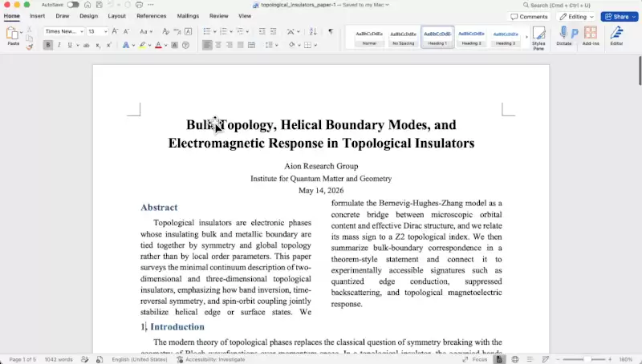Center align the paragraph
Image resolution: width=642 pixels, height=364 pixels.
218,46
